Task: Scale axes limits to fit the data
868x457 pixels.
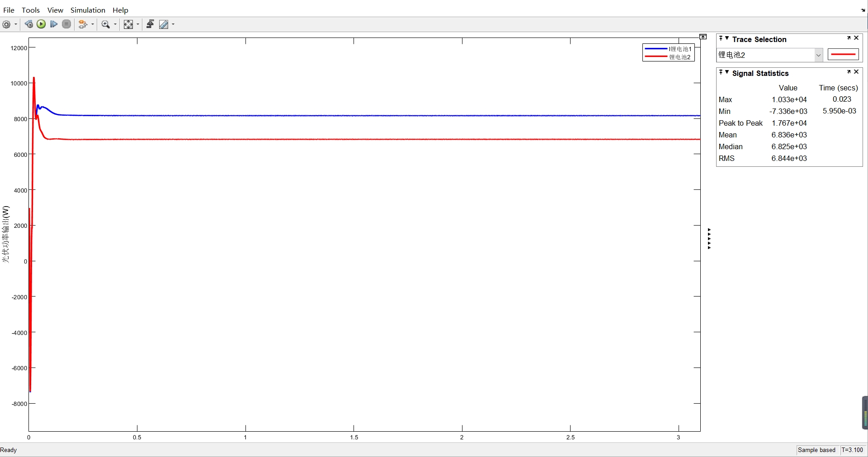Action: [128, 24]
